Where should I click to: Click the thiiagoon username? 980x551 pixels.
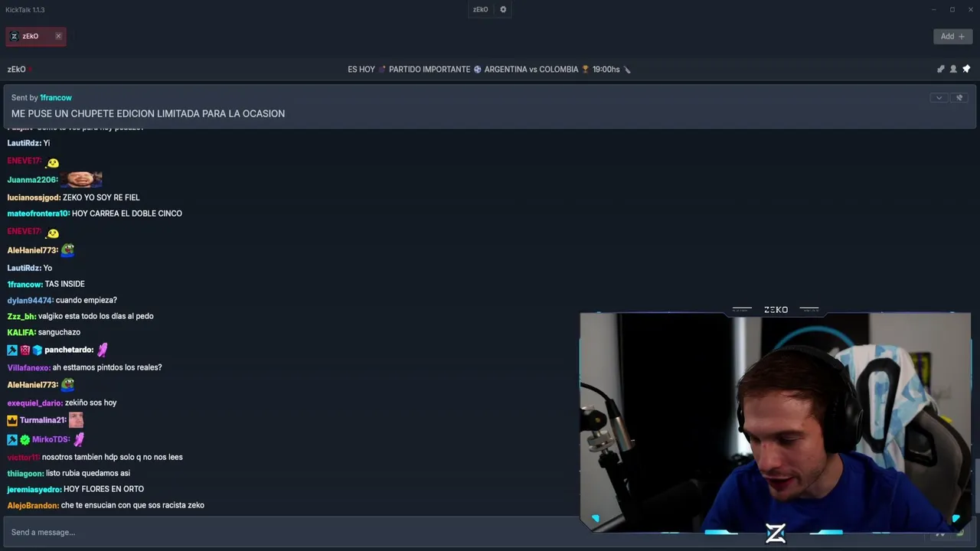point(26,473)
